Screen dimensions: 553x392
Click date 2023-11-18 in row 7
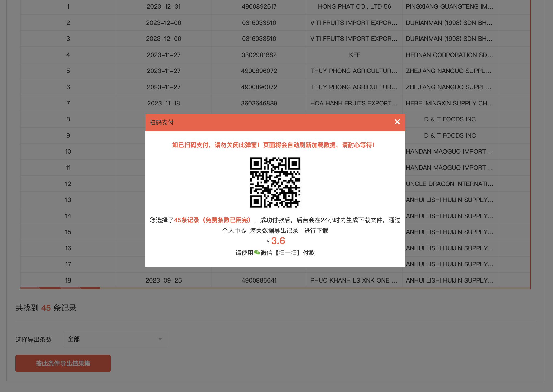click(x=164, y=103)
